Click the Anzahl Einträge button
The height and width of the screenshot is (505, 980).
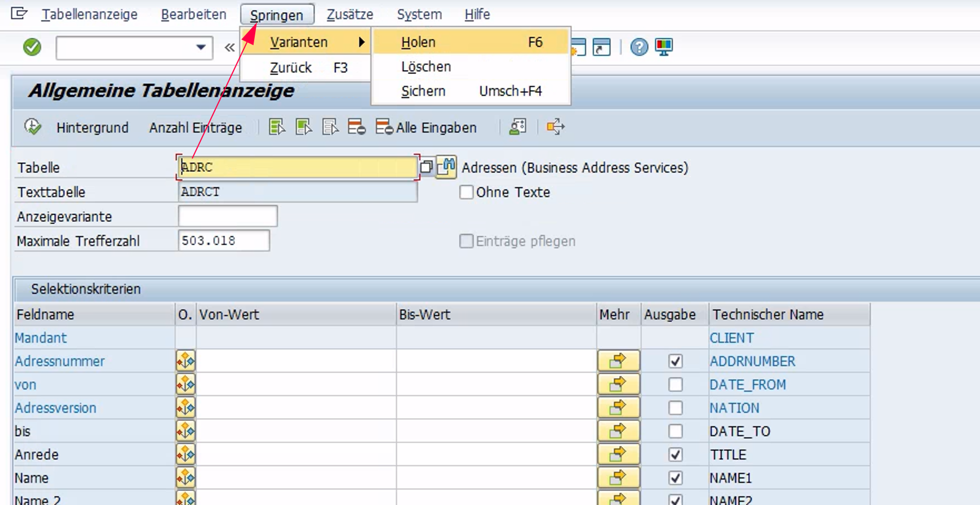[x=195, y=128]
